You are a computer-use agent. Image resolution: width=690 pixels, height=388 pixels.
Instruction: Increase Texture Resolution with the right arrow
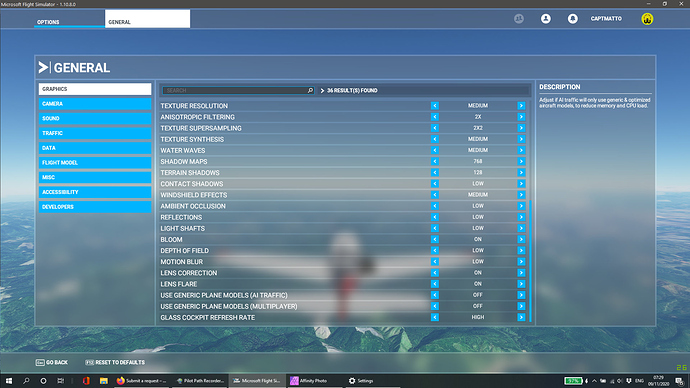[x=521, y=106]
